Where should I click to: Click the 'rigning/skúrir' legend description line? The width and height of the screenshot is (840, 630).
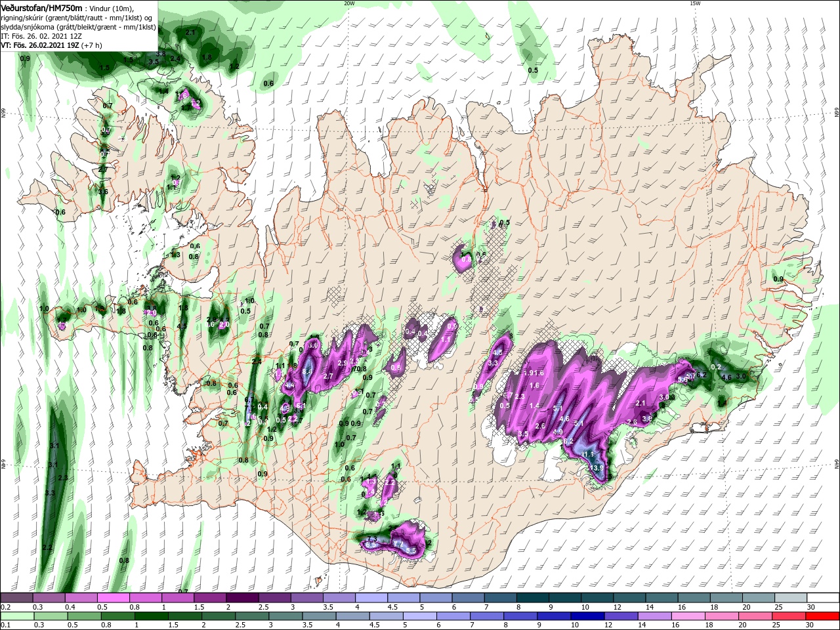pos(77,18)
